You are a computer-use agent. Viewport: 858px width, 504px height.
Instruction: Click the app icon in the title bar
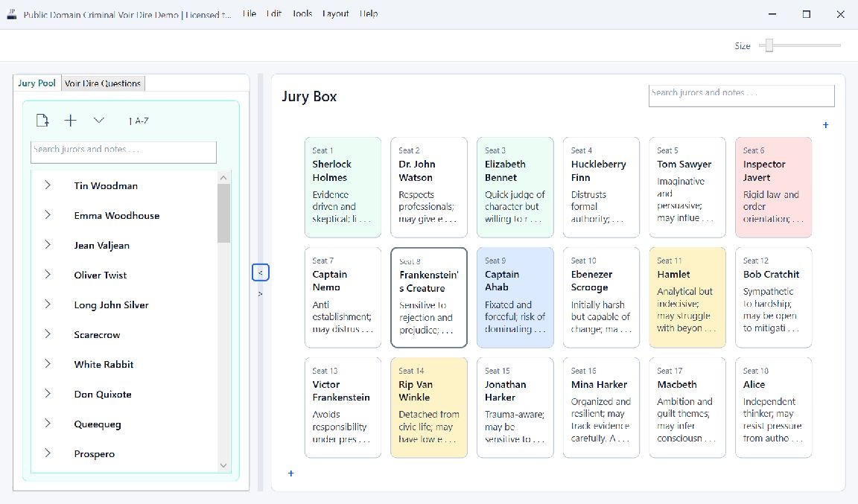(11, 14)
